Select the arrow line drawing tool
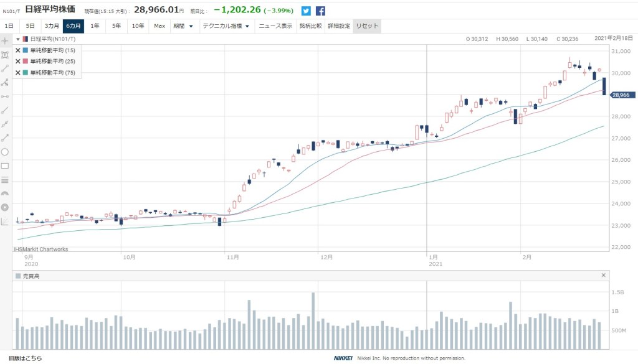Viewport: 638px width, 364px height. coord(5,138)
